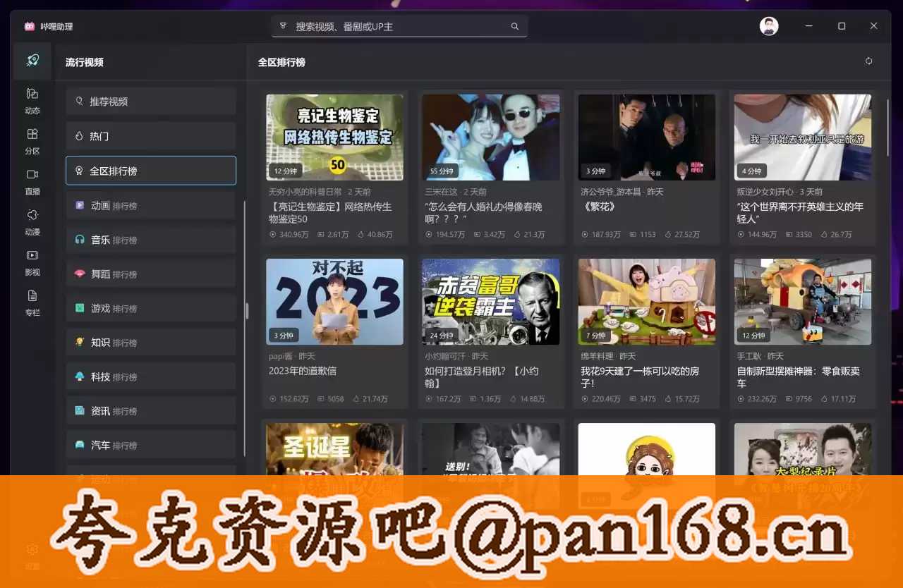
Task: Open 汽车 排行榜
Action: coord(151,445)
